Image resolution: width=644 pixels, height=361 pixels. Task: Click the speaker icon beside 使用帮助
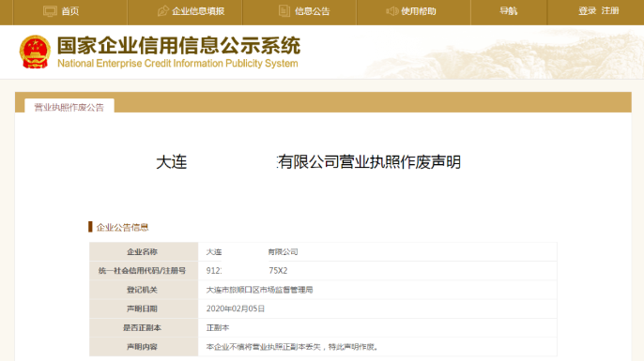[391, 11]
